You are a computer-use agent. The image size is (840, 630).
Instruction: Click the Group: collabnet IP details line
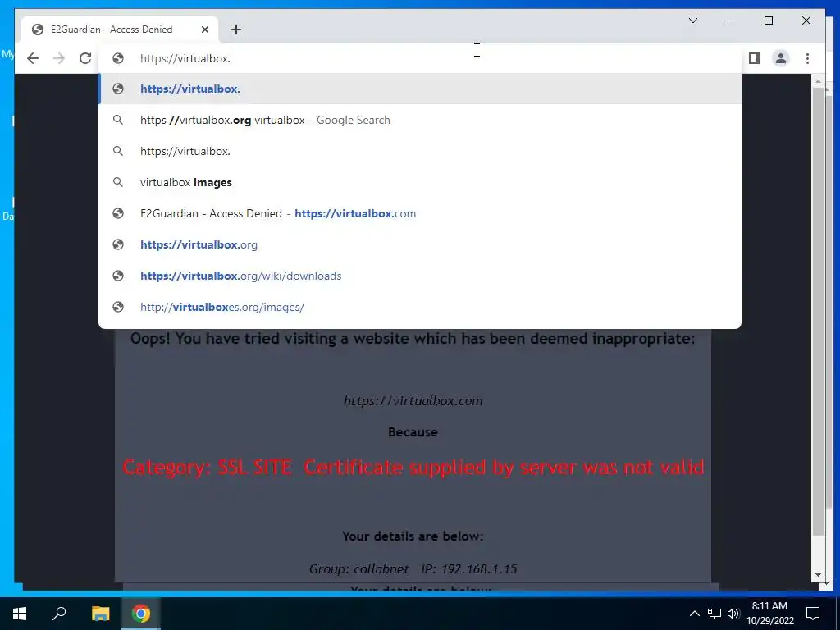413,568
